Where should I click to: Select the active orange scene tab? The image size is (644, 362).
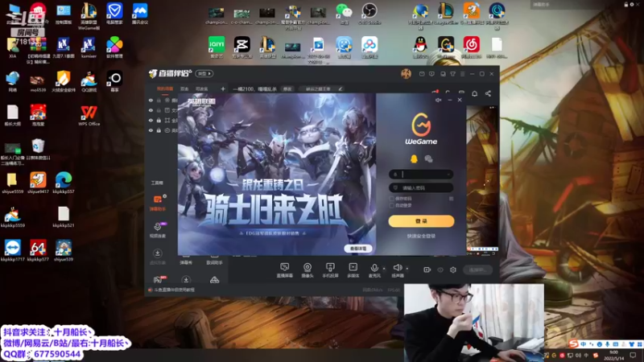165,89
